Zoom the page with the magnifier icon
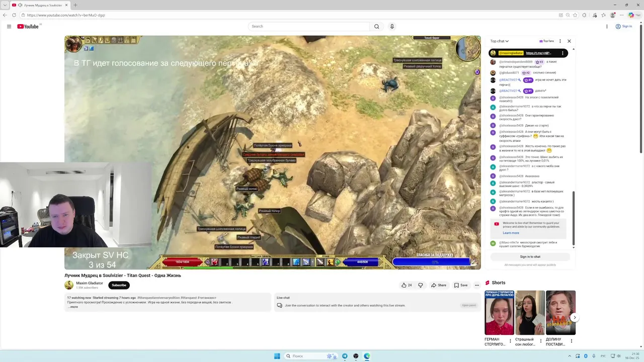 coord(569,15)
